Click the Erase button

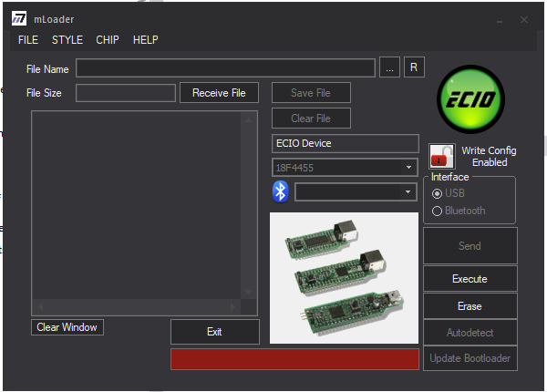(x=470, y=306)
